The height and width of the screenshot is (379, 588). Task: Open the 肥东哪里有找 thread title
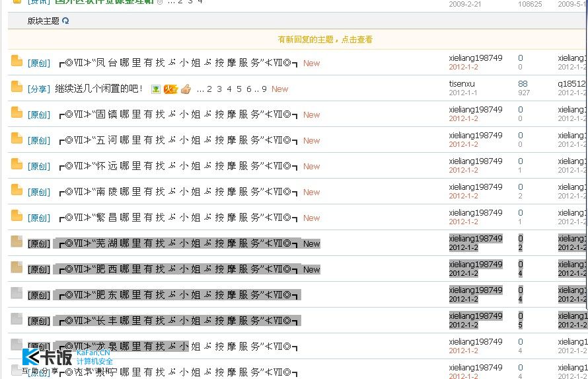[178, 295]
